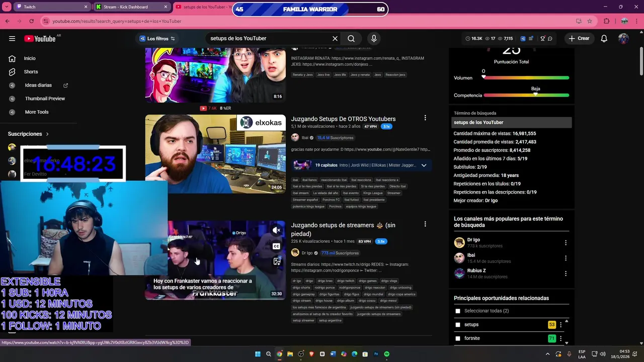Open the vidIQ chat bubble icon
This screenshot has width=644, height=362.
[550, 39]
